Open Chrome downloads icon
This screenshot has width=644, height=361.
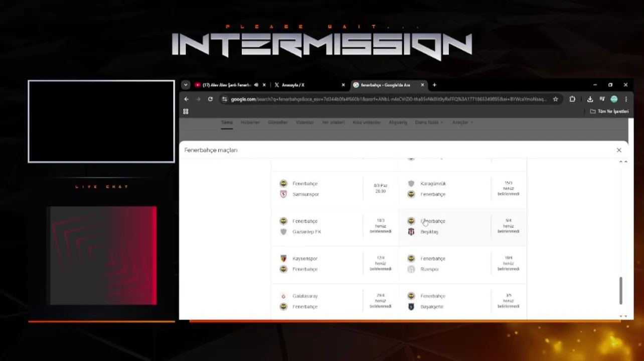point(590,99)
